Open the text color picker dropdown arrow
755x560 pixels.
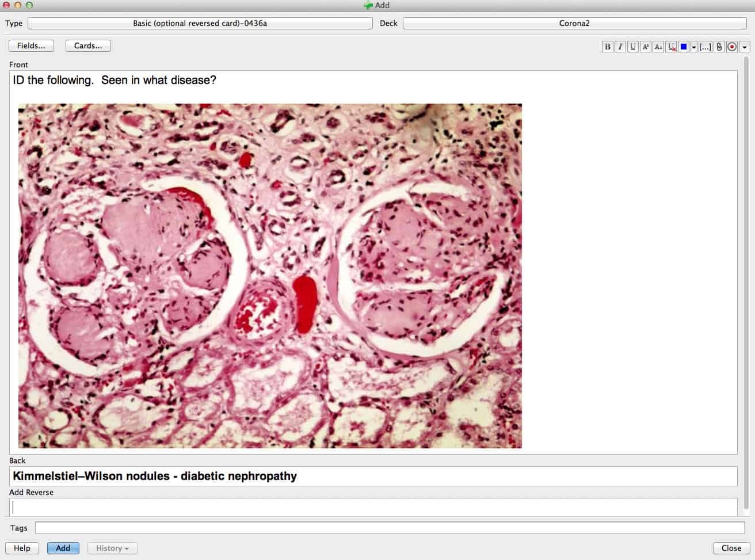point(693,47)
